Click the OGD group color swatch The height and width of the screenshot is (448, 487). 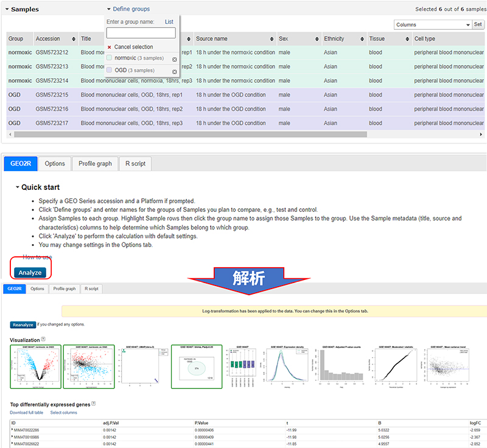coord(110,70)
